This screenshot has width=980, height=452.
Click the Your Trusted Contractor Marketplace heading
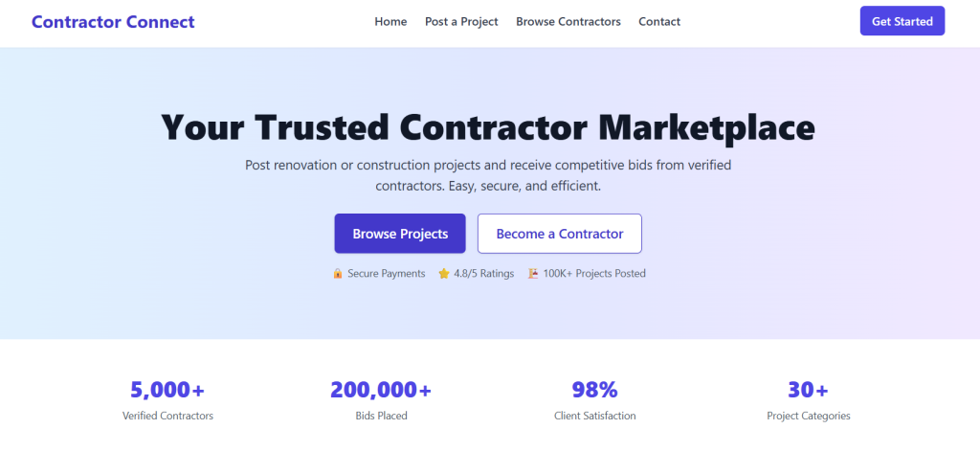[488, 127]
